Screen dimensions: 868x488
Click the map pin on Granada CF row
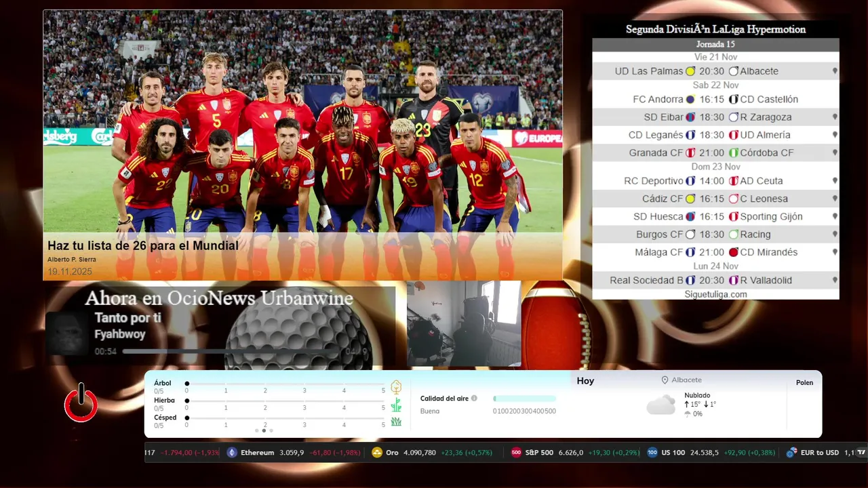[x=835, y=153]
